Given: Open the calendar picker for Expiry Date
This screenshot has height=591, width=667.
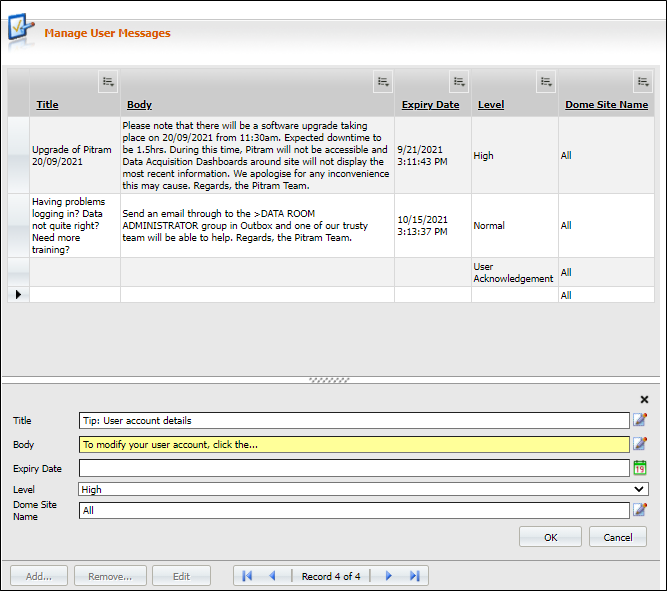Looking at the screenshot, I should (x=640, y=468).
